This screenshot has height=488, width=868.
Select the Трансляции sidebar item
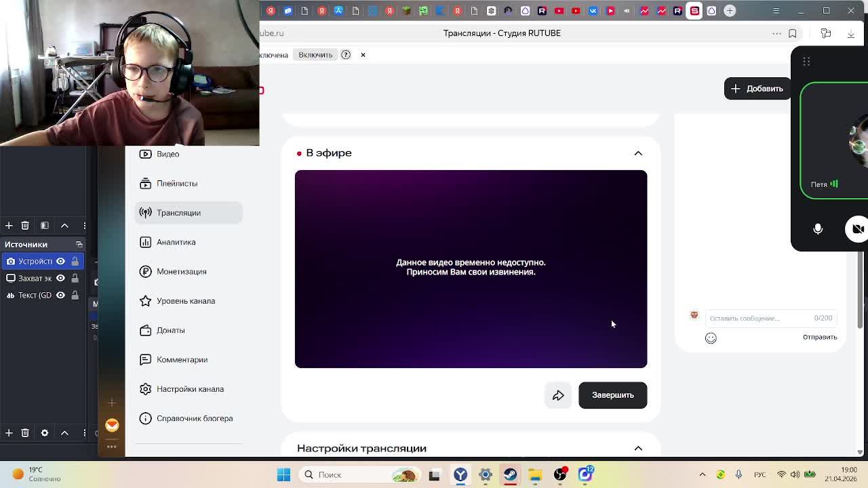point(189,213)
